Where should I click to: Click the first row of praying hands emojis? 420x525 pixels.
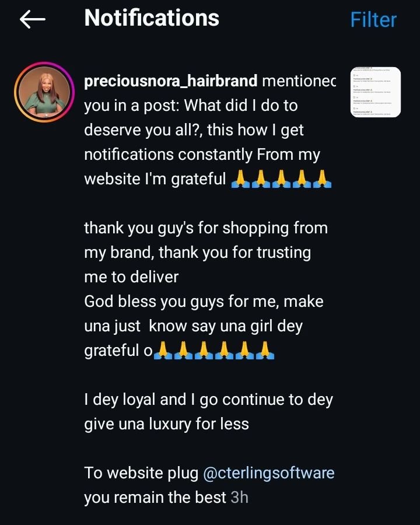(x=281, y=180)
